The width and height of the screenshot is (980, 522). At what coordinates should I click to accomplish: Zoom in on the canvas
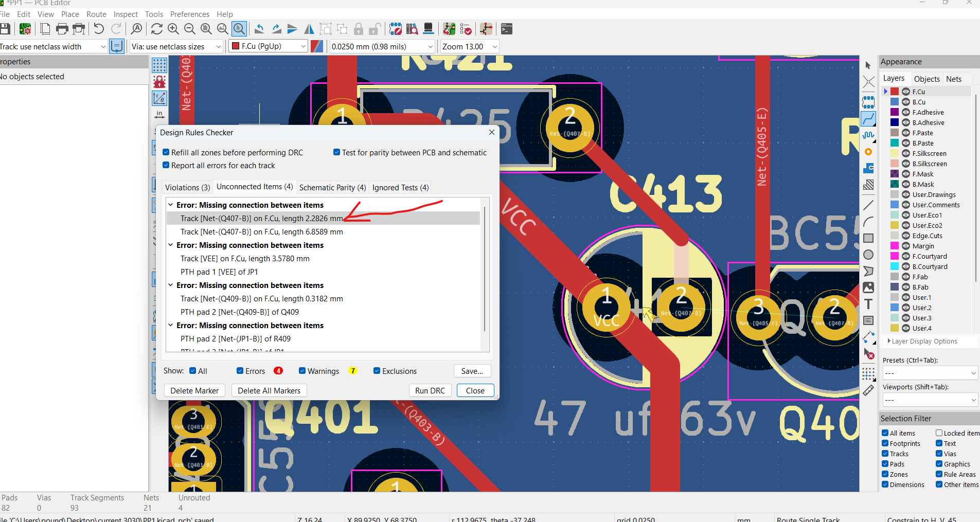[173, 29]
